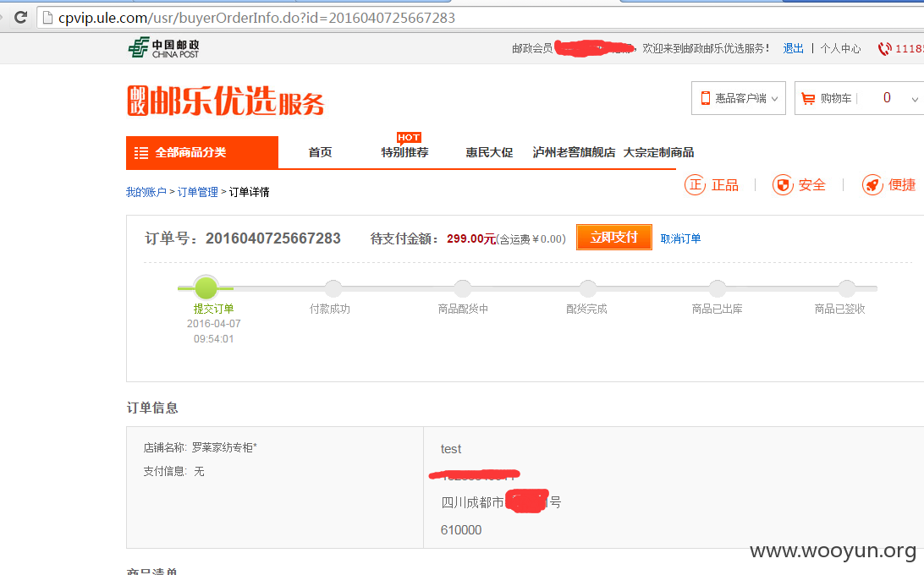Click the store name 罗莱家纺专柜*

(224, 448)
